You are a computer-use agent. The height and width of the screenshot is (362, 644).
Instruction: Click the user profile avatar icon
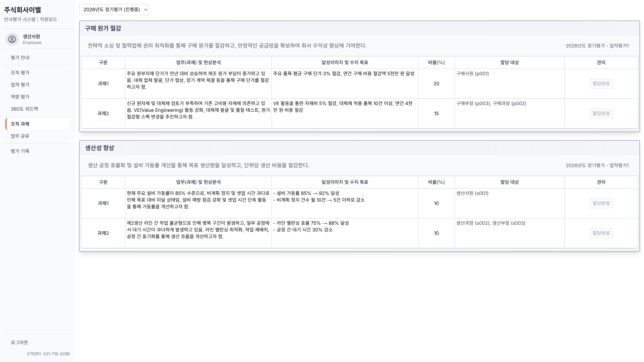point(12,39)
